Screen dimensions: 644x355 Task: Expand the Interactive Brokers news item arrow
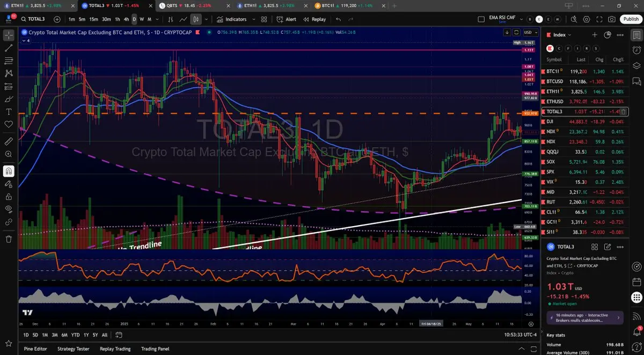pyautogui.click(x=618, y=317)
